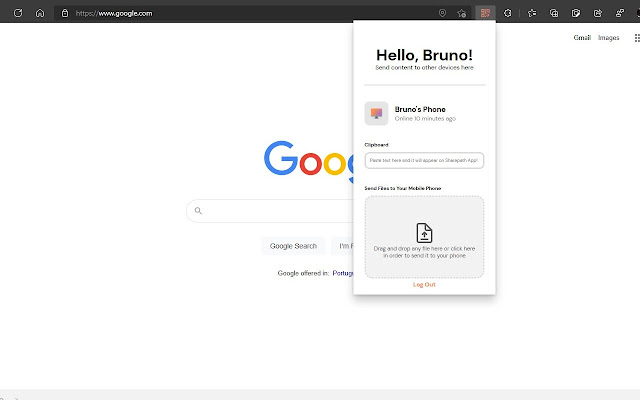
Task: Switch Google to the Portuguese language link
Action: pyautogui.click(x=343, y=273)
